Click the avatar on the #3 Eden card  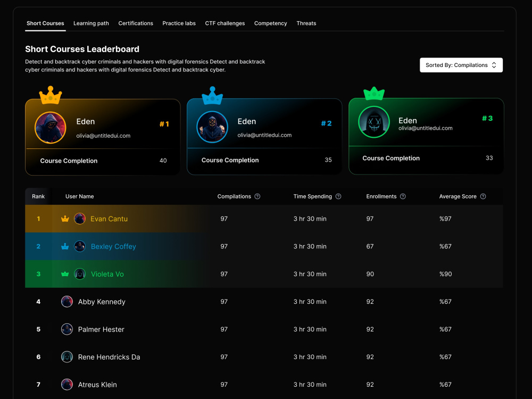coord(374,122)
